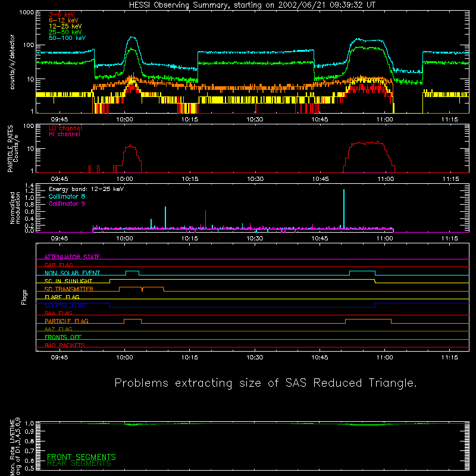The width and height of the screenshot is (476, 476).
Task: Click the 1000 y-axis value in top panel
Action: [27, 12]
